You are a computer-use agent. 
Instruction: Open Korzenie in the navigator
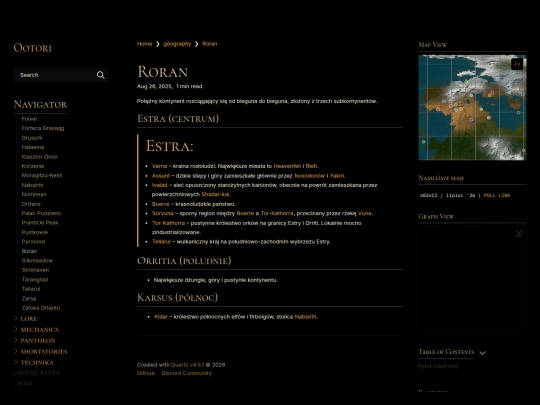[33, 166]
